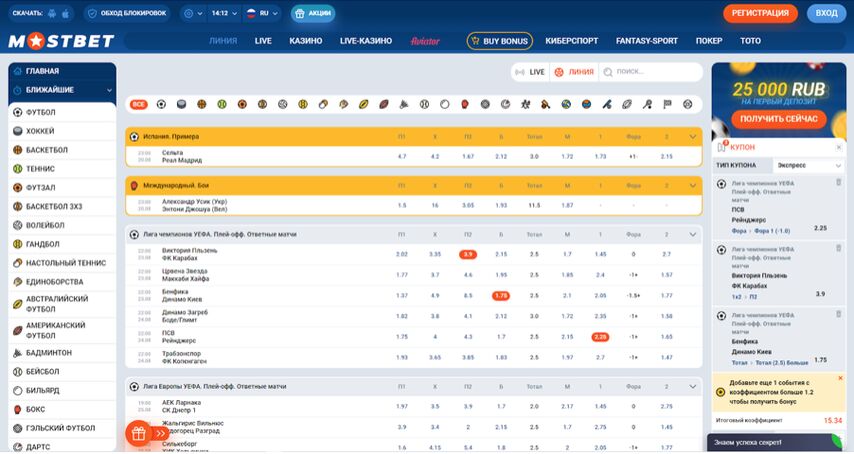Go to the ПОКЕР nav tab
Viewport: 854px width, 454px height.
709,41
